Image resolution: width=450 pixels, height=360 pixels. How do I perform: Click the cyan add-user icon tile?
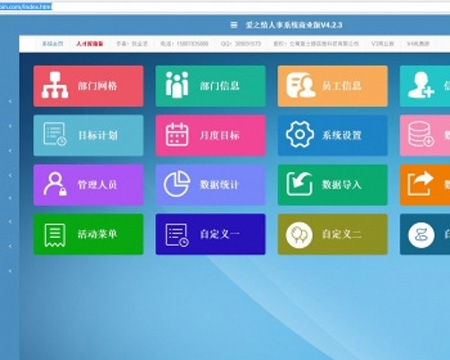[x=425, y=86]
